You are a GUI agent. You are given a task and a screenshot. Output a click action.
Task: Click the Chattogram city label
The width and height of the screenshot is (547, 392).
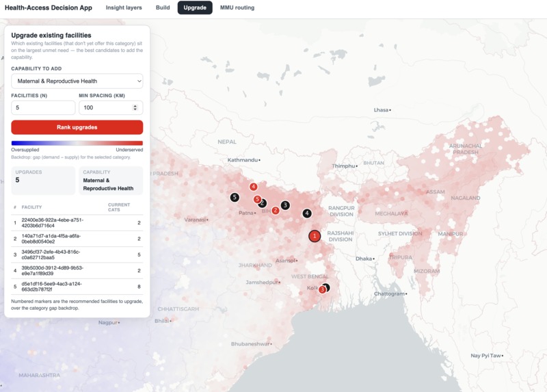click(389, 293)
